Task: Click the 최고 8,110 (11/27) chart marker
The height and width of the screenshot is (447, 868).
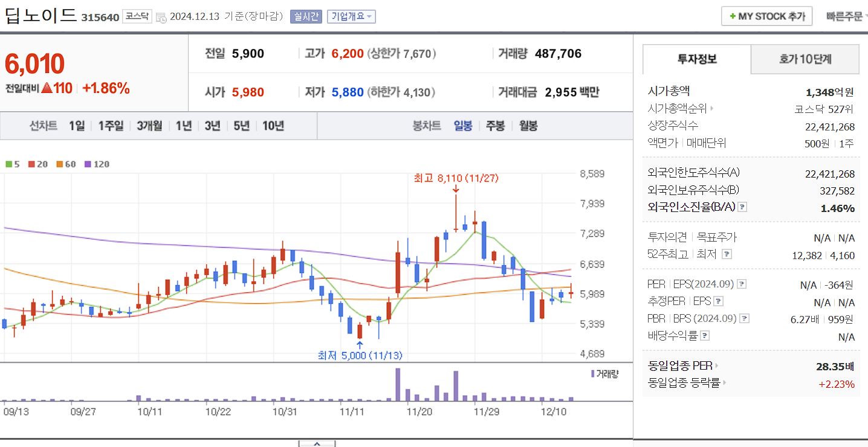Action: [x=456, y=178]
